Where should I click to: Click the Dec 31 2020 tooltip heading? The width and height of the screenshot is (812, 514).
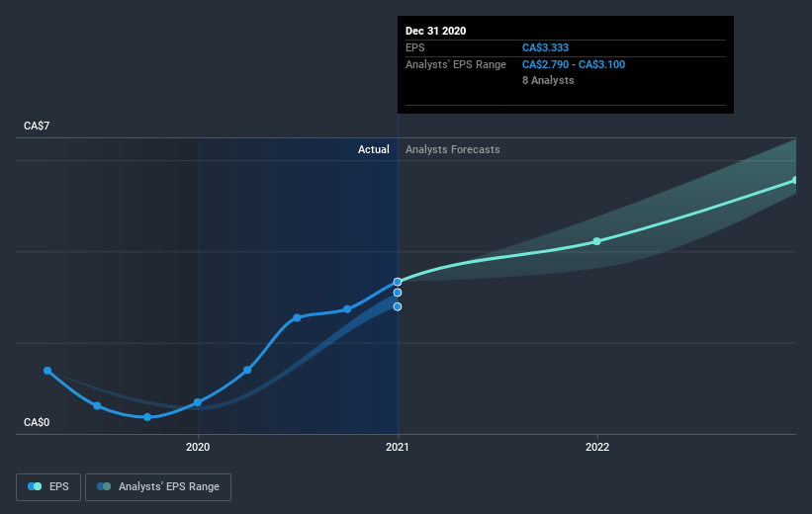435,31
